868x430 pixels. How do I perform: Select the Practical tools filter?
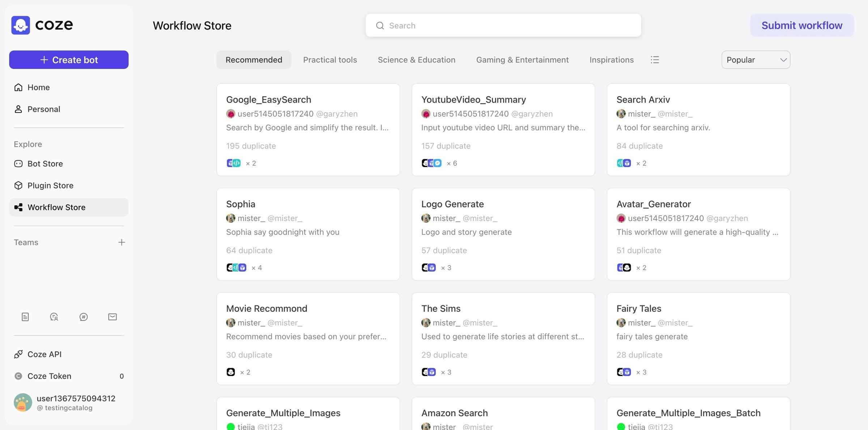click(x=330, y=60)
